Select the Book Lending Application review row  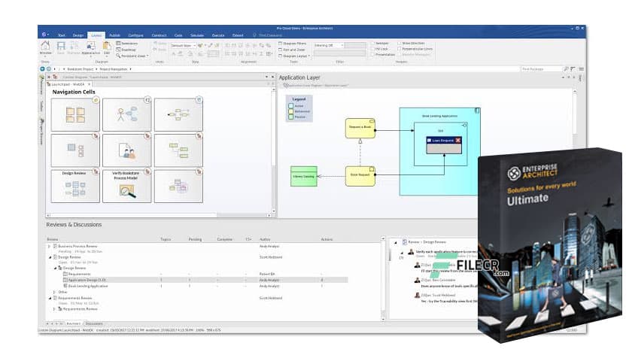point(198,286)
